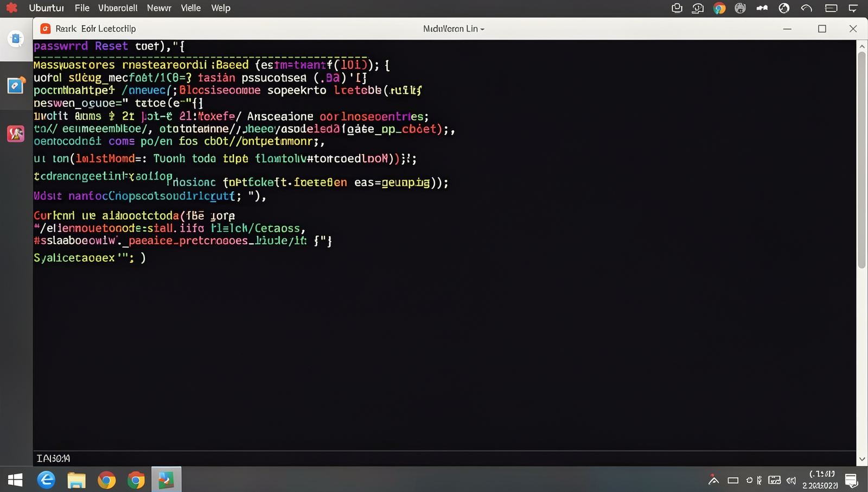
Task: Click the gray round face icon in top bar
Action: click(740, 8)
